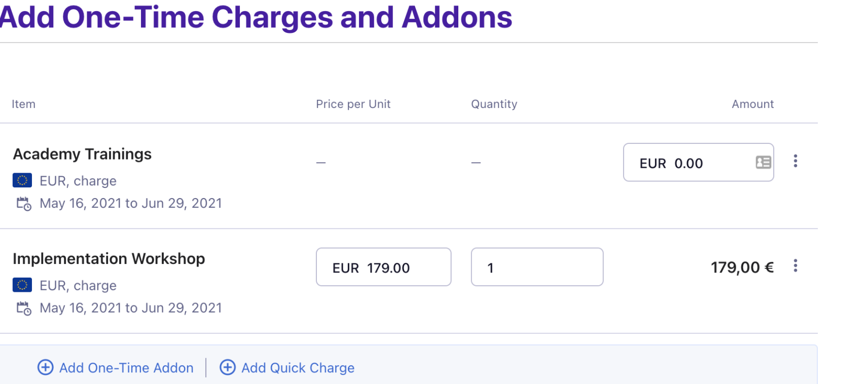868x384 pixels.
Task: Click the EU flag icon for Implementation Workshop
Action: [22, 285]
